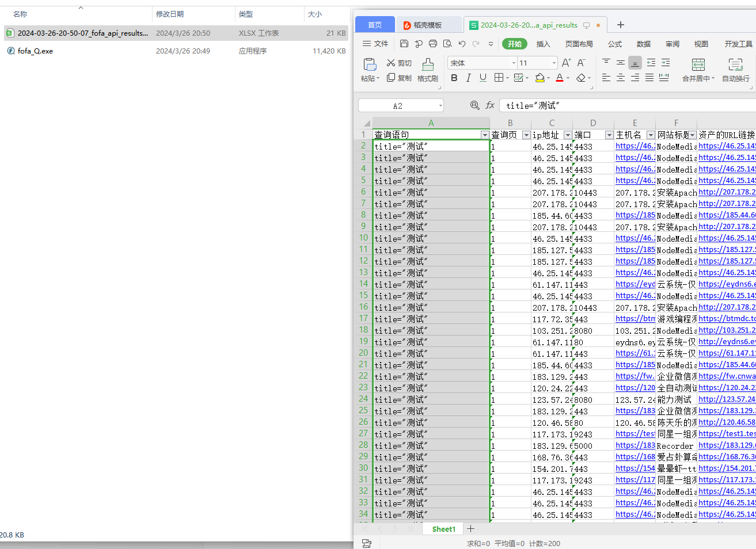This screenshot has height=549, width=756.
Task: Expand the 粘贴 paste options arrow
Action: pos(378,79)
